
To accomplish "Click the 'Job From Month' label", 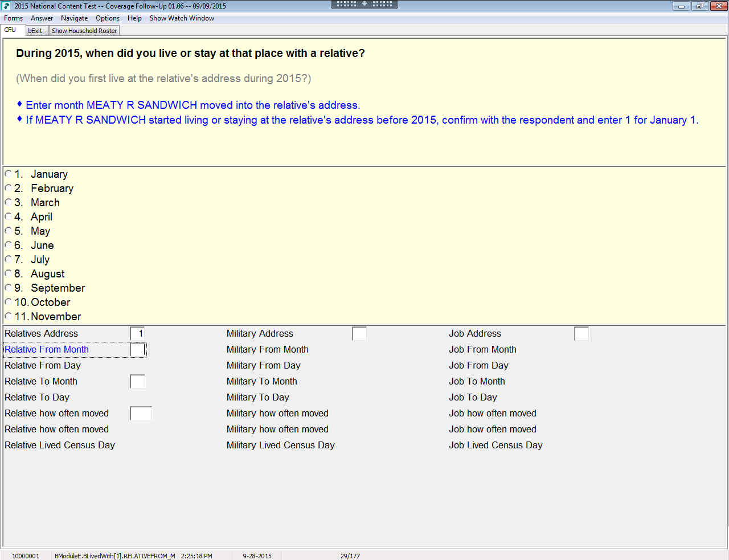I will click(483, 350).
